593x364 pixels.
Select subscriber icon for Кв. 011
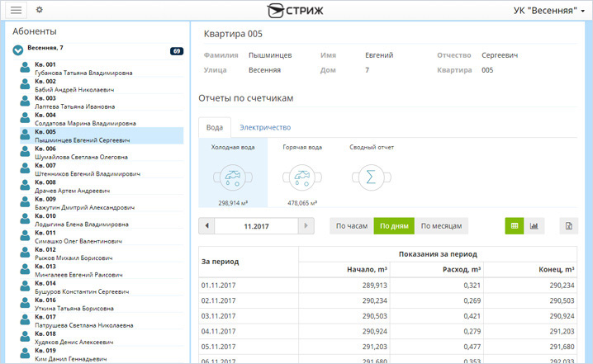coord(25,236)
